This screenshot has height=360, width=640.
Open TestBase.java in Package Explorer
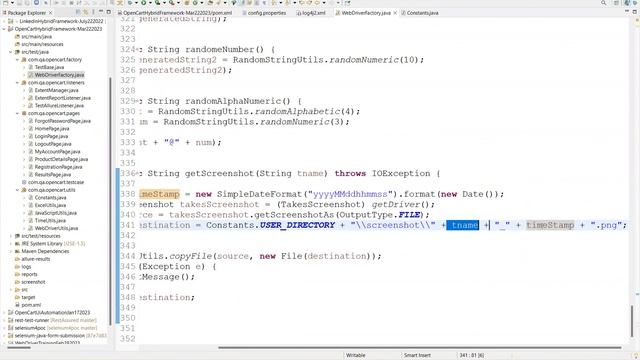(46, 67)
